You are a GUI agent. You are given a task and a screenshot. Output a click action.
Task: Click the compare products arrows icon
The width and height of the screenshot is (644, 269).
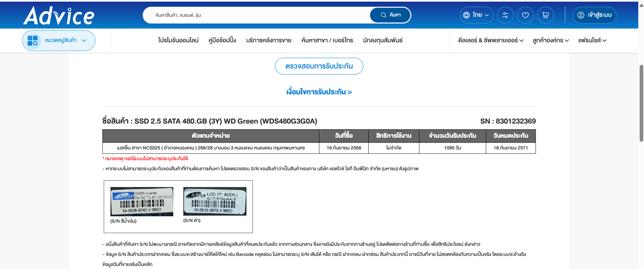click(505, 15)
